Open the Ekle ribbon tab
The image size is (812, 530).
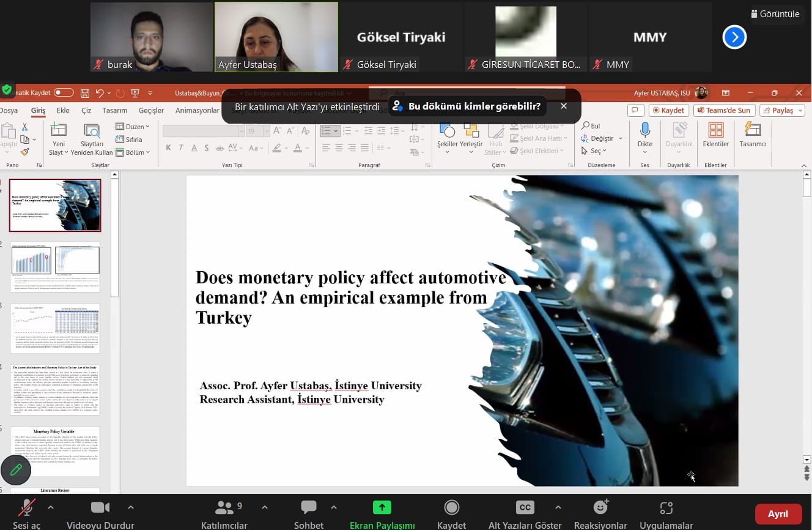[63, 111]
